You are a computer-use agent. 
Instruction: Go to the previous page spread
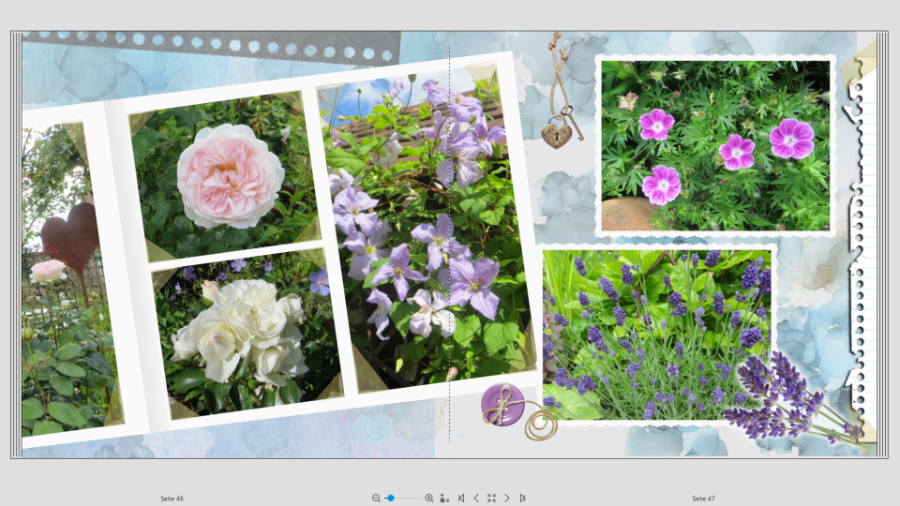476,498
